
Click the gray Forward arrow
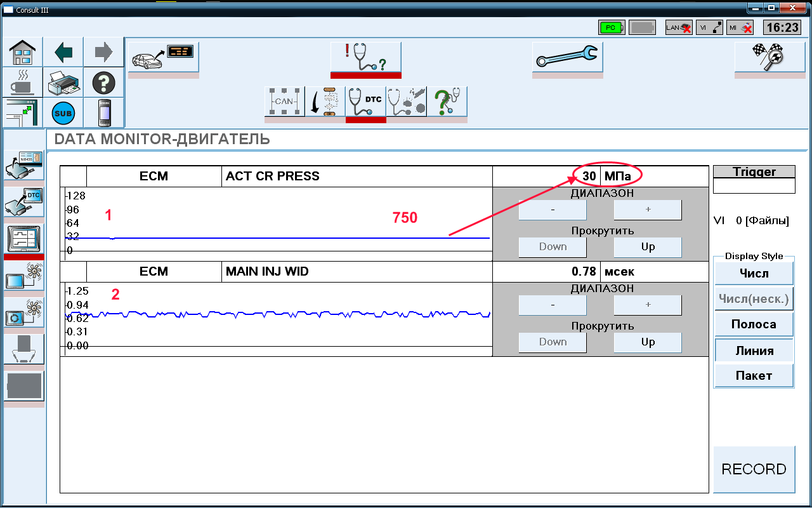click(x=103, y=51)
